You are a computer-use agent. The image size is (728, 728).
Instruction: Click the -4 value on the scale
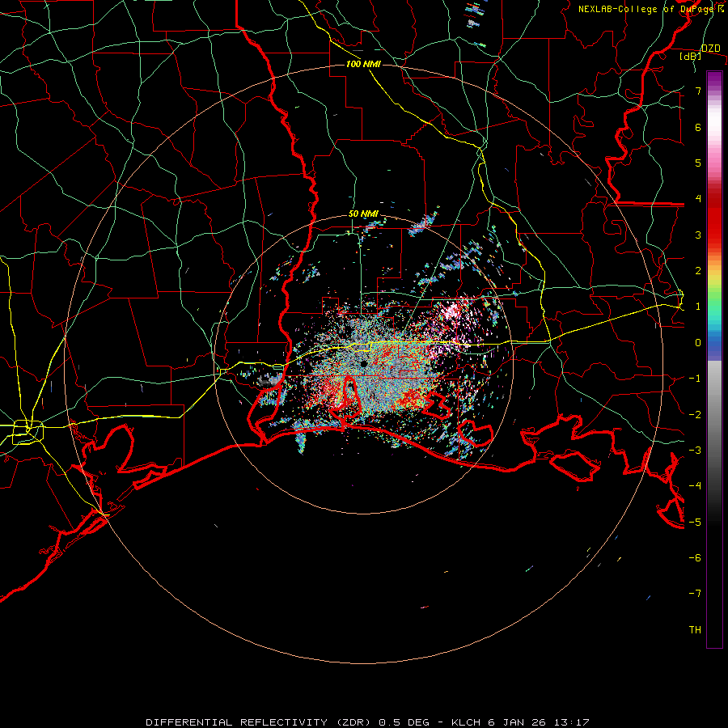695,486
